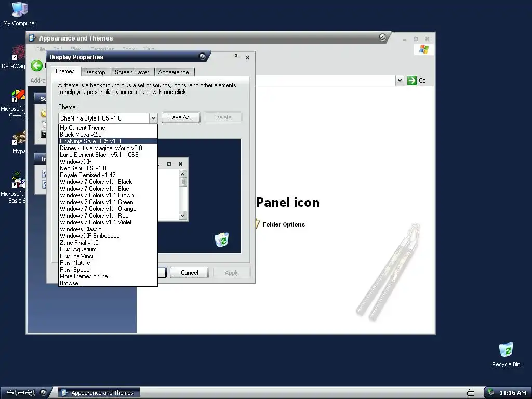The image size is (532, 399).
Task: Select Windows XP Embedded theme
Action: pyautogui.click(x=108, y=236)
